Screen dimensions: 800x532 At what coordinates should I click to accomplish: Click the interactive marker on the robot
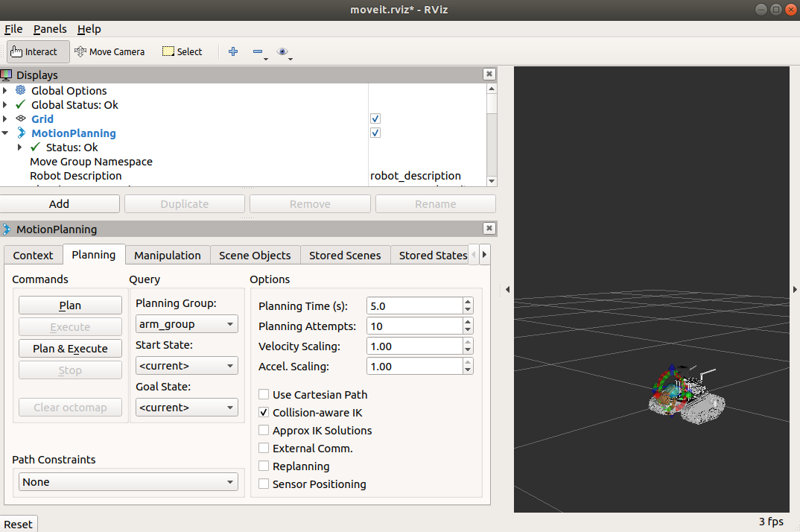(x=670, y=391)
